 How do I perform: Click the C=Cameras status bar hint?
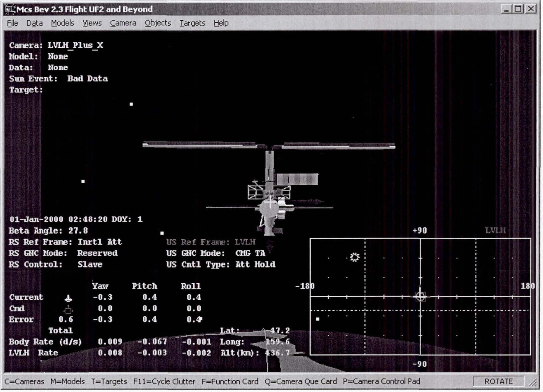coord(24,381)
